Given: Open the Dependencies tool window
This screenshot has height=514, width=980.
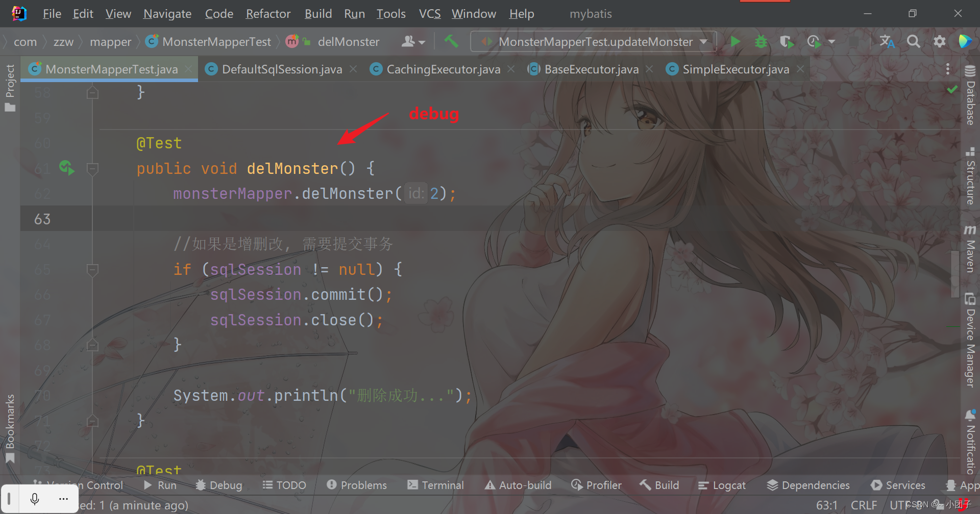Looking at the screenshot, I should click(808, 485).
